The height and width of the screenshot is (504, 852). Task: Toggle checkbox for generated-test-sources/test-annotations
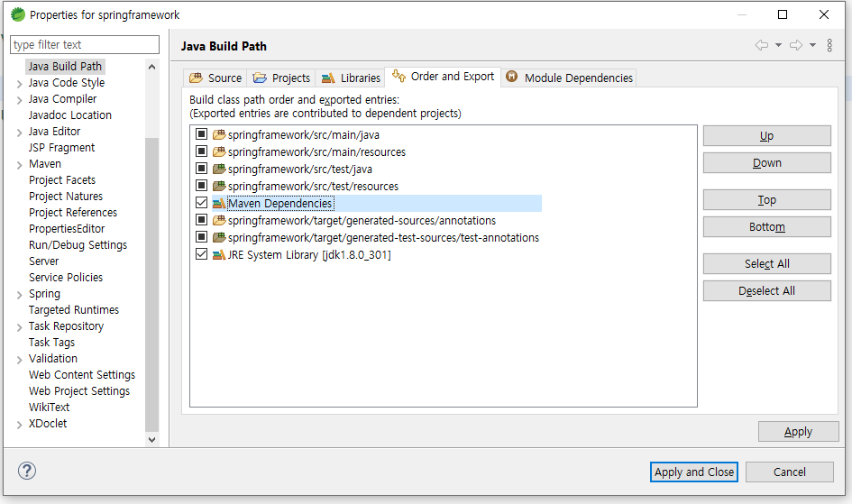[x=202, y=237]
